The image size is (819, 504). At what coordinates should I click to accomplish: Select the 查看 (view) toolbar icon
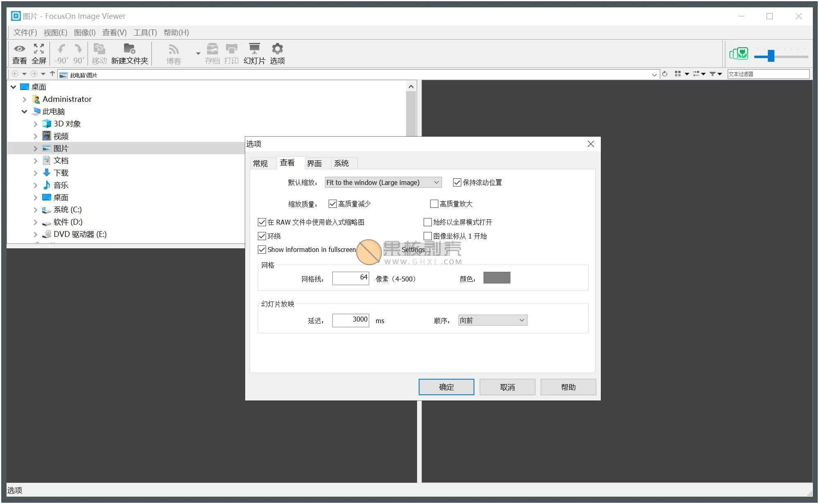19,54
